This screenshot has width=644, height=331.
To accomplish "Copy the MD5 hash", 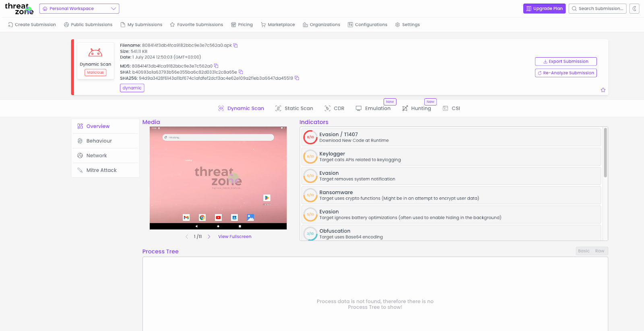I will (x=216, y=66).
